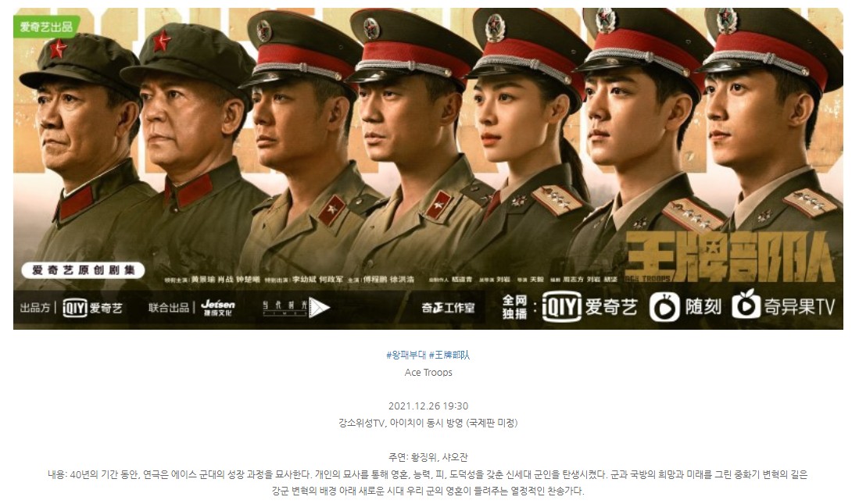Click the red star on the first soldier's cap
Viewport: 859px width, 504px height.
click(x=58, y=49)
